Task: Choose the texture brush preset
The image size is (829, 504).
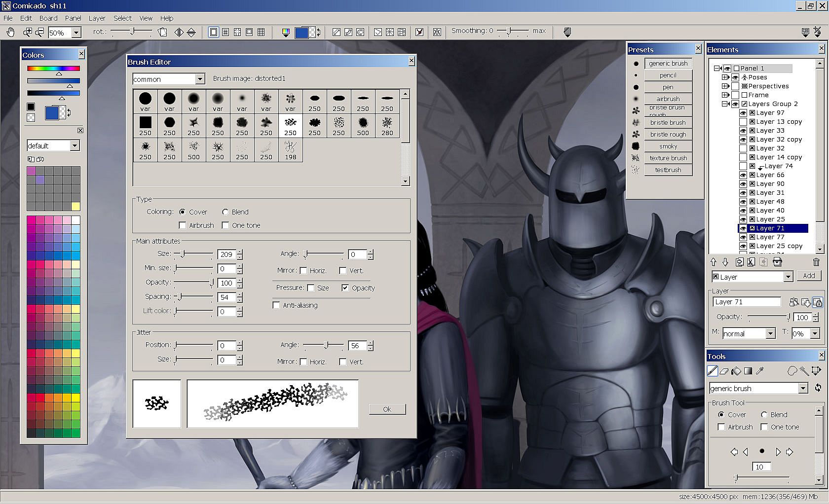Action: pyautogui.click(x=668, y=158)
